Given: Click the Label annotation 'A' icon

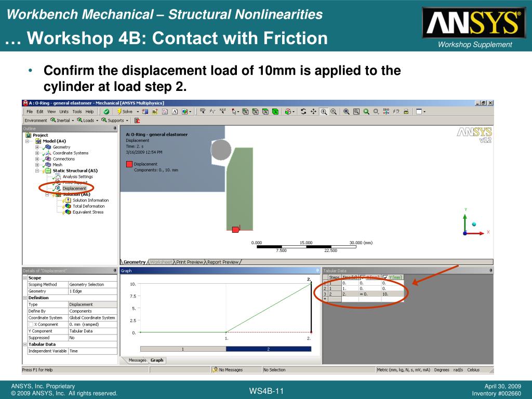Looking at the screenshot, I should (x=175, y=112).
